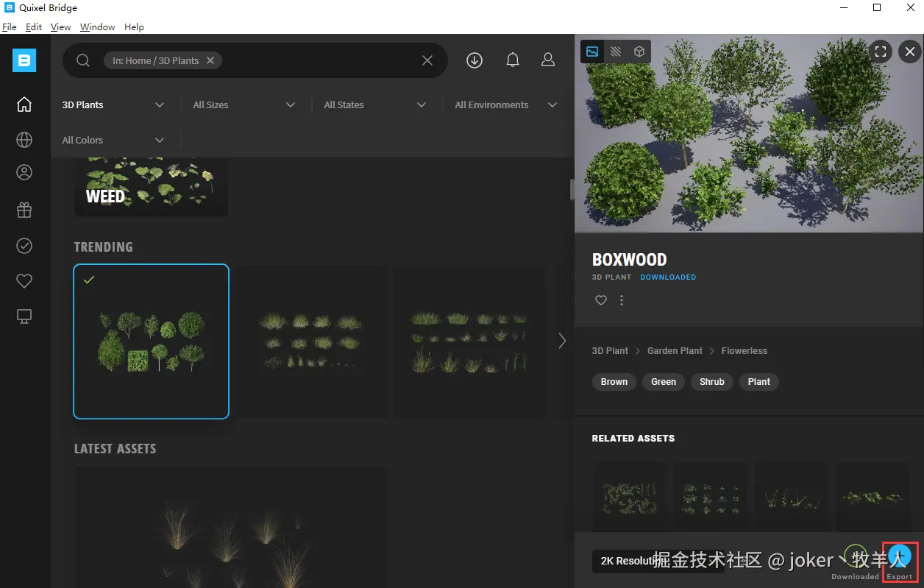Go to the Garden Plant breadcrumb
This screenshot has width=924, height=588.
click(x=675, y=351)
